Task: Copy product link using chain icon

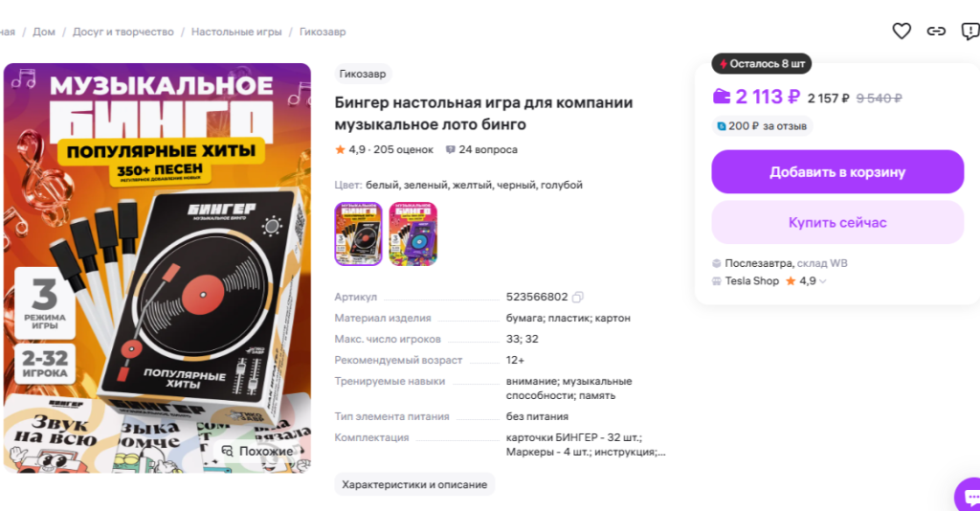Action: coord(936,32)
